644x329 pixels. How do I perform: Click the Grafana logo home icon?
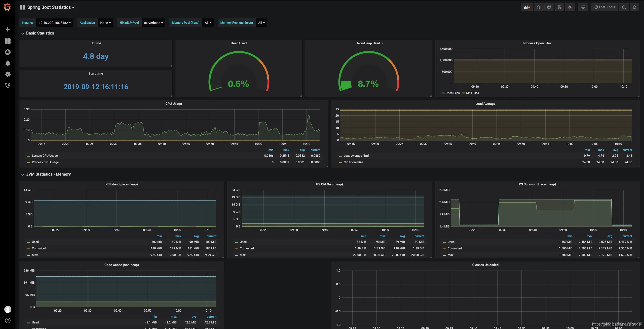click(x=7, y=7)
